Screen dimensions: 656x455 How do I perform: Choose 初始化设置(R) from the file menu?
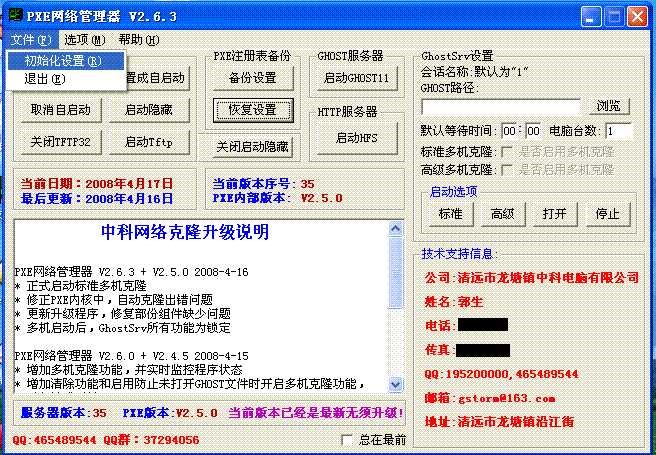point(66,61)
